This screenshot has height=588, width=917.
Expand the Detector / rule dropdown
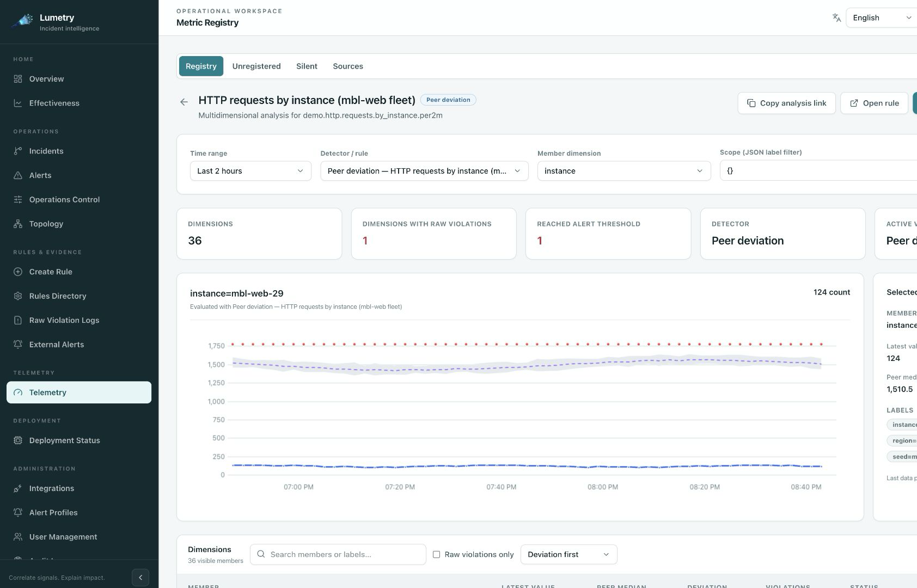point(424,171)
